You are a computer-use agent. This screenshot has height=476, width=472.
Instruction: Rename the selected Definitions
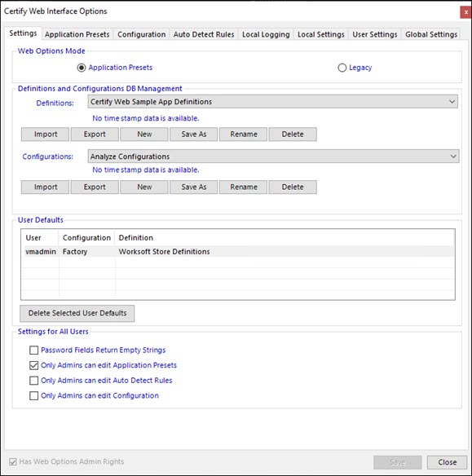[243, 134]
